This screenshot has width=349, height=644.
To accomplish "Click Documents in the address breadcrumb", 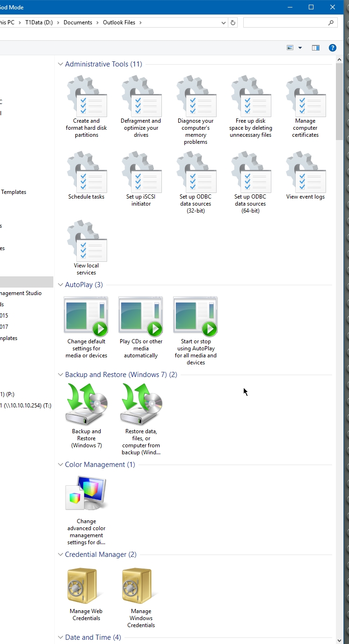I will coord(78,22).
